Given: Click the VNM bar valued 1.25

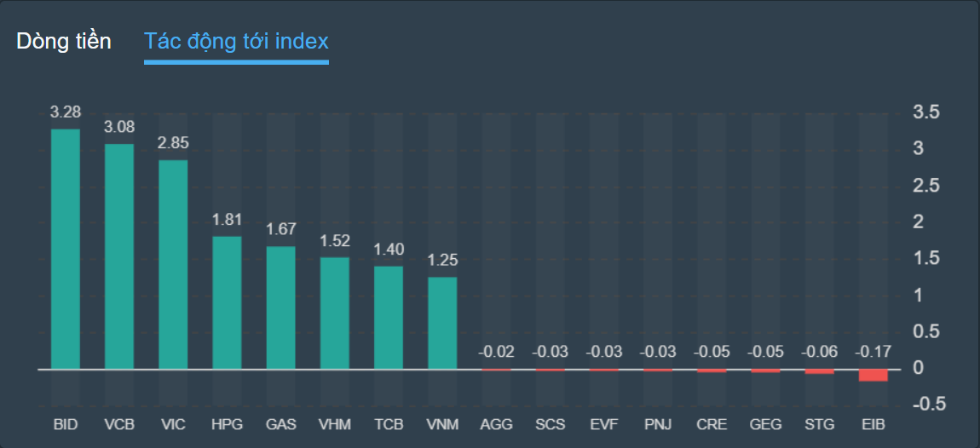Looking at the screenshot, I should pyautogui.click(x=442, y=323).
